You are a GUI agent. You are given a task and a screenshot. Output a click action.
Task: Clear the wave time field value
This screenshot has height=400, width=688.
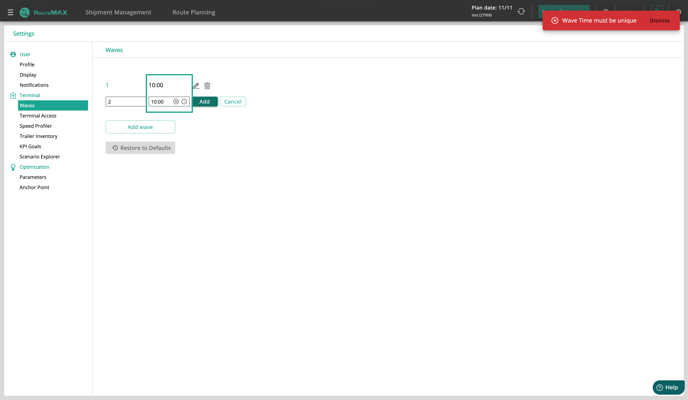(176, 102)
